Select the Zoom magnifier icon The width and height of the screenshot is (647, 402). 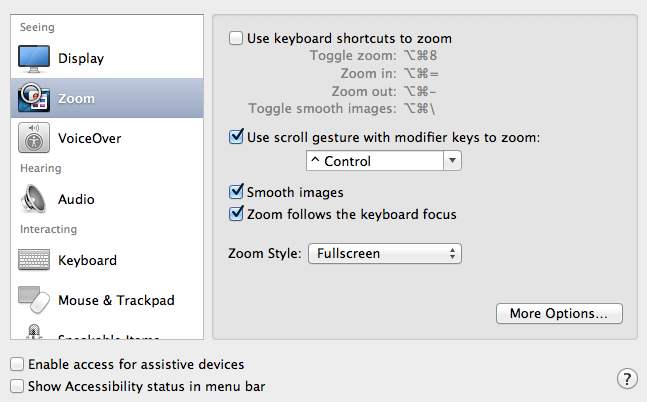34,98
